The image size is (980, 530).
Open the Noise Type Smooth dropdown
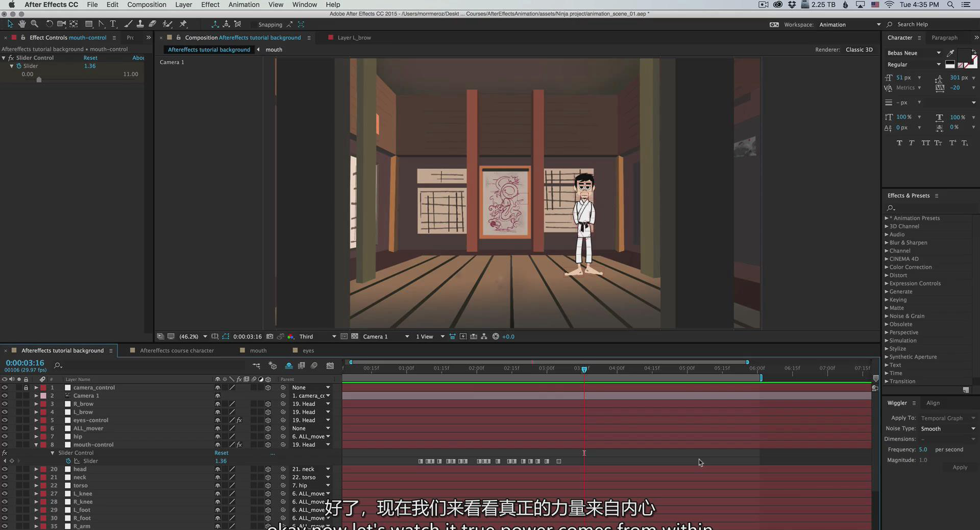(x=948, y=429)
